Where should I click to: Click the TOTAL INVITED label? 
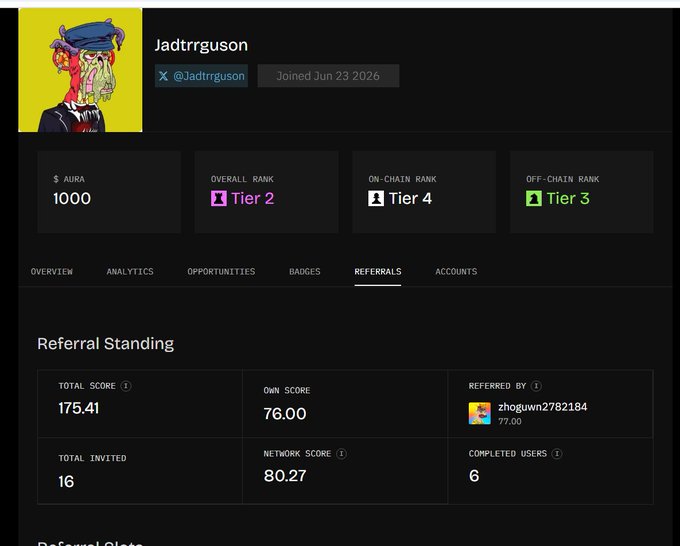click(x=92, y=458)
